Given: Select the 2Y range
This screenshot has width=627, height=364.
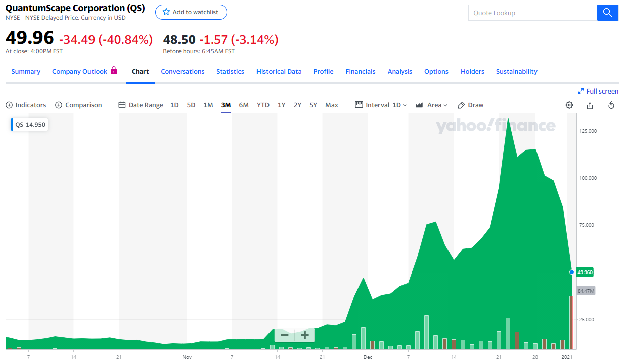Looking at the screenshot, I should coord(297,105).
